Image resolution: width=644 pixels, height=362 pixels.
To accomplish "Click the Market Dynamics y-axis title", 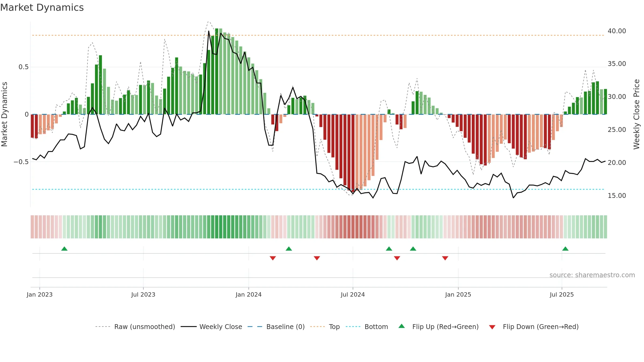I will click(x=5, y=114).
